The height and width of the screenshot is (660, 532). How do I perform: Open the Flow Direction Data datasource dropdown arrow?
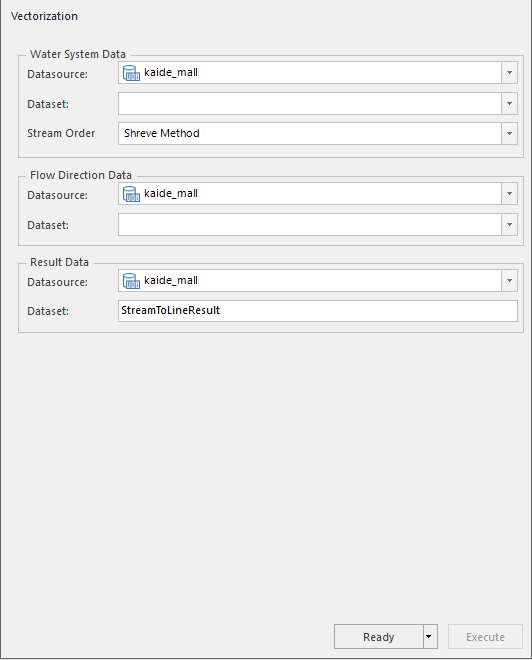tap(509, 194)
